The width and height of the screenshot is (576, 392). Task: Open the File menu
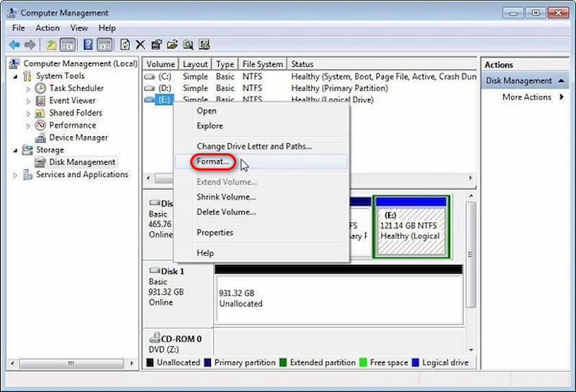point(19,28)
